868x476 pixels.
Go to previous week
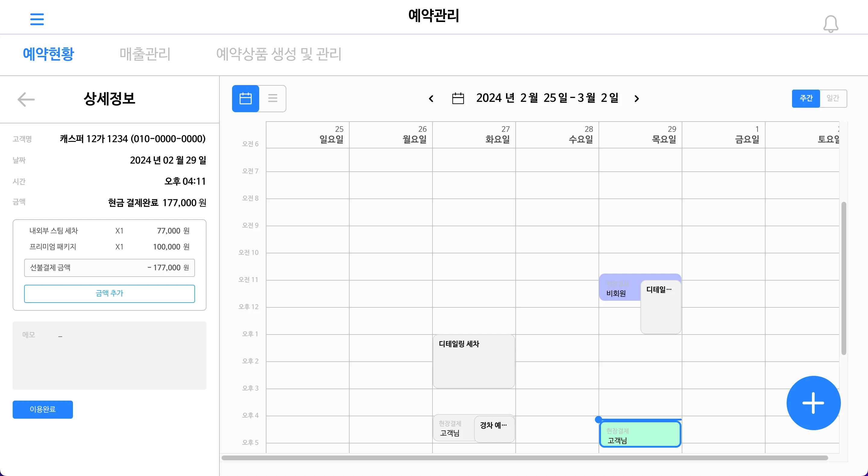click(x=431, y=99)
